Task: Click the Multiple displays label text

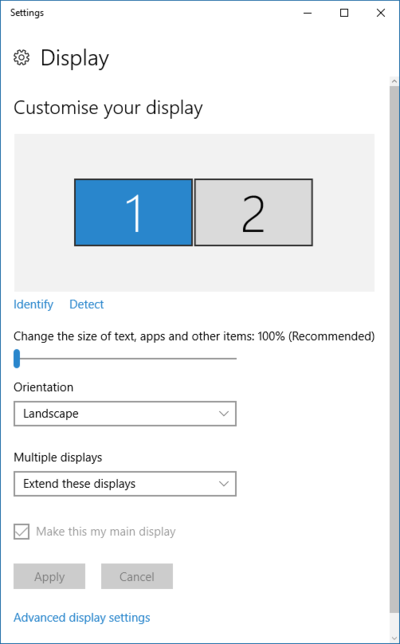Action: (x=58, y=458)
